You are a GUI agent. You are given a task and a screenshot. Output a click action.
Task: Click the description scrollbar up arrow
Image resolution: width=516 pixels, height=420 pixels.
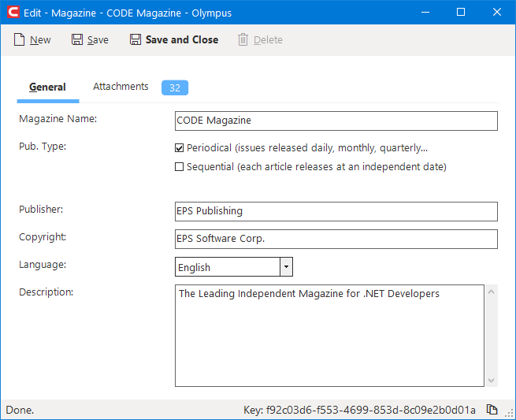click(x=492, y=292)
